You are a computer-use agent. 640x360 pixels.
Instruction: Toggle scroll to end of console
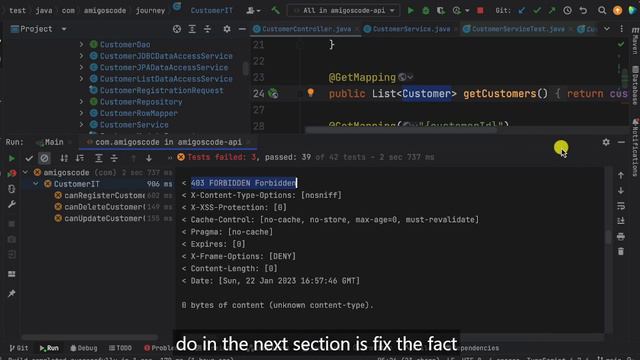pos(621,221)
